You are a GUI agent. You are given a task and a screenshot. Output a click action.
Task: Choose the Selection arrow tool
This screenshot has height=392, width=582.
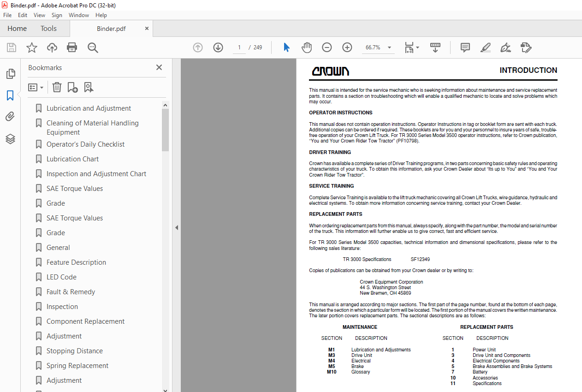click(286, 48)
